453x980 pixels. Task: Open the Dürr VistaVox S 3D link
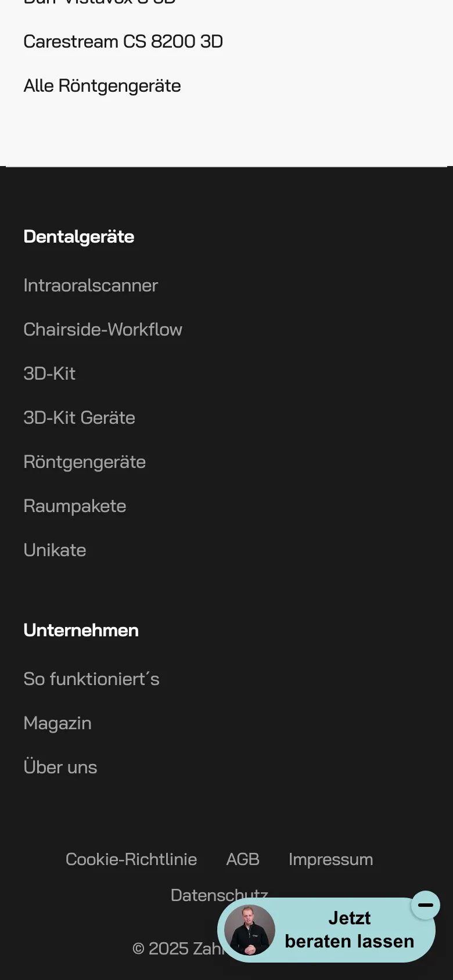coord(98,3)
